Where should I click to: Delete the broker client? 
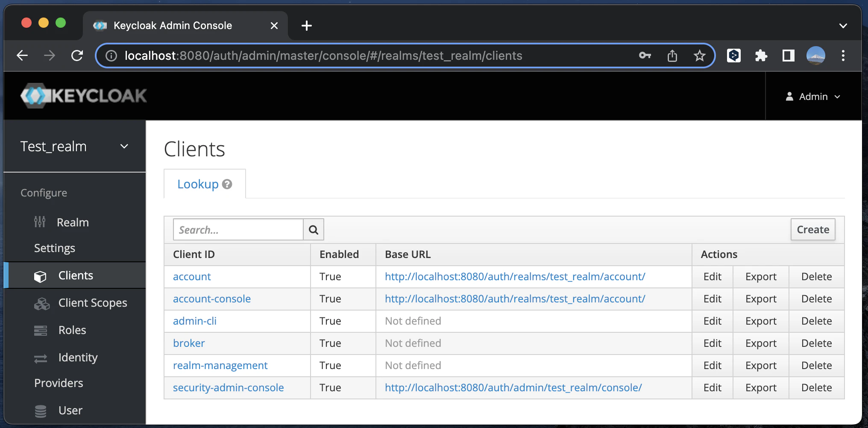click(816, 343)
